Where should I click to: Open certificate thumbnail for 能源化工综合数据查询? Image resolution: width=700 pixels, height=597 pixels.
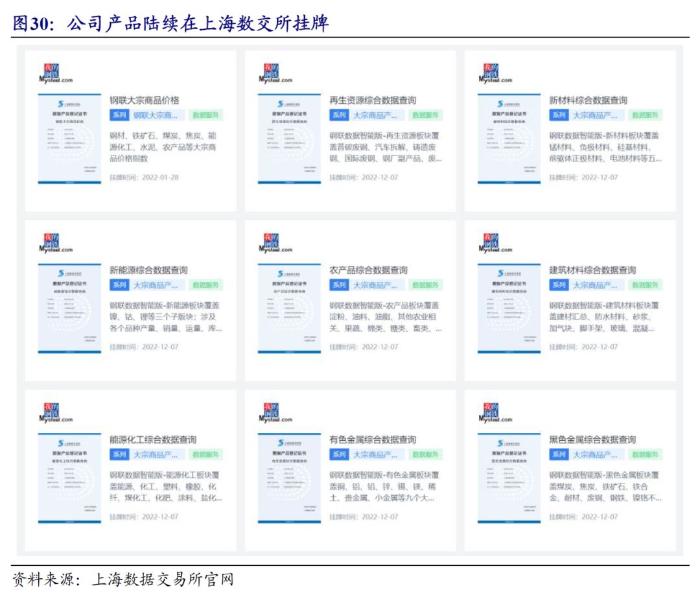click(69, 478)
